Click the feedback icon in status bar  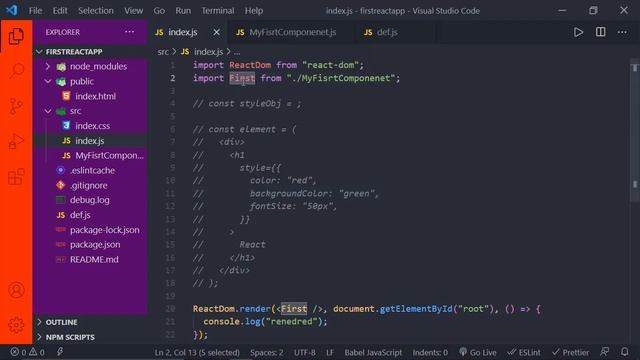604,351
